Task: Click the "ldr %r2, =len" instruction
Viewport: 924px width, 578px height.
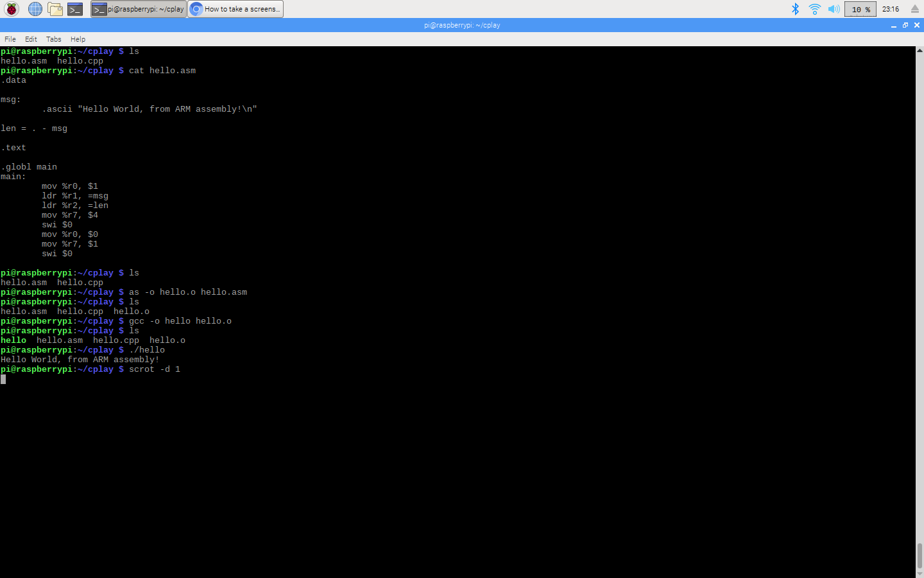Action: (x=75, y=206)
